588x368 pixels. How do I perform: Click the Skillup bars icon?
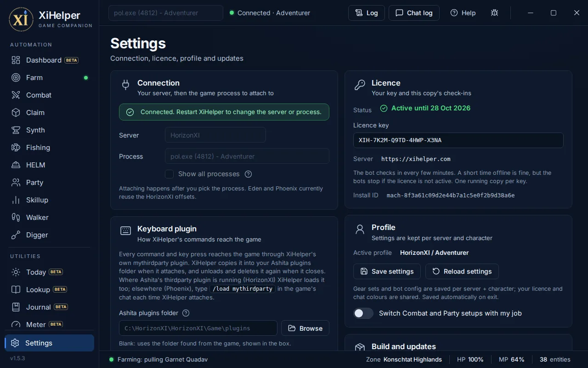coord(16,200)
